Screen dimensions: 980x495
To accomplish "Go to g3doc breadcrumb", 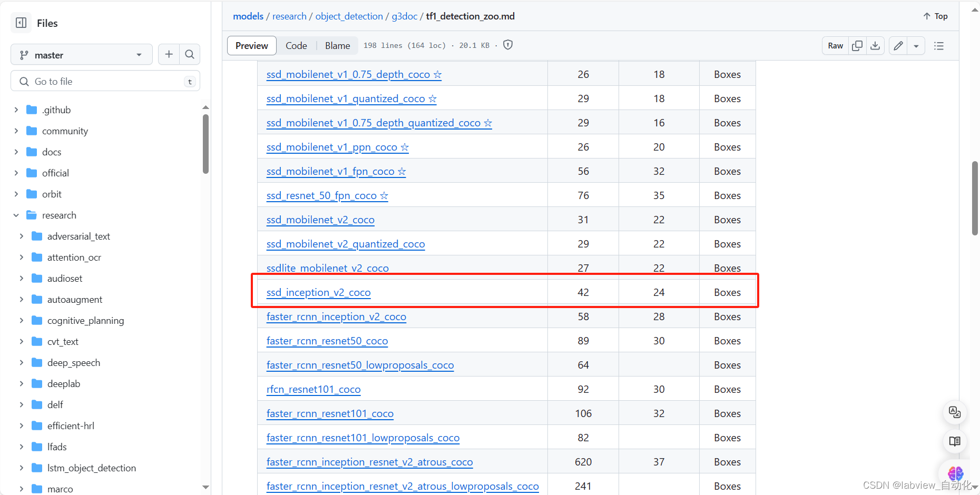I will (x=405, y=16).
